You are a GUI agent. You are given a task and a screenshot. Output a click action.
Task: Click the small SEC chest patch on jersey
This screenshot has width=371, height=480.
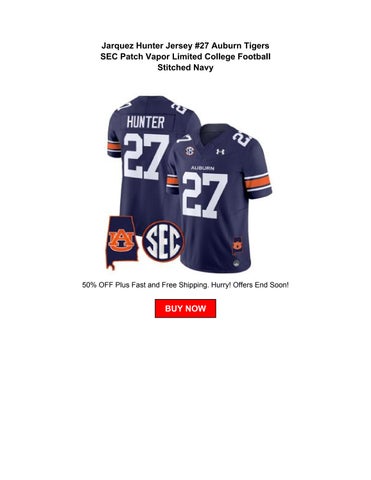pos(189,151)
